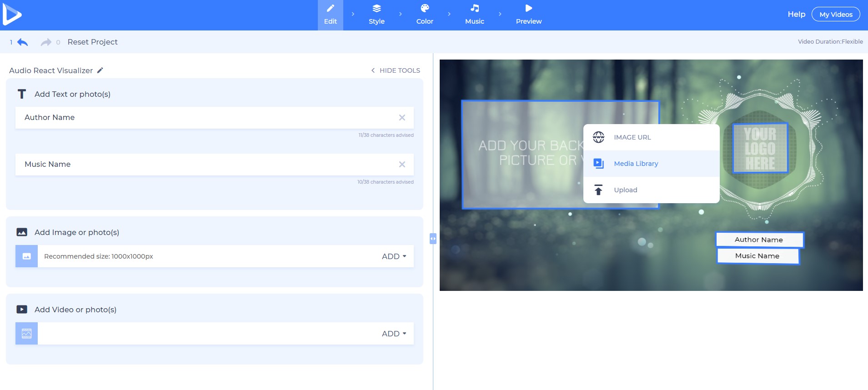This screenshot has height=390, width=868.
Task: Click the video thumbnail placeholder icon
Action: pyautogui.click(x=27, y=334)
